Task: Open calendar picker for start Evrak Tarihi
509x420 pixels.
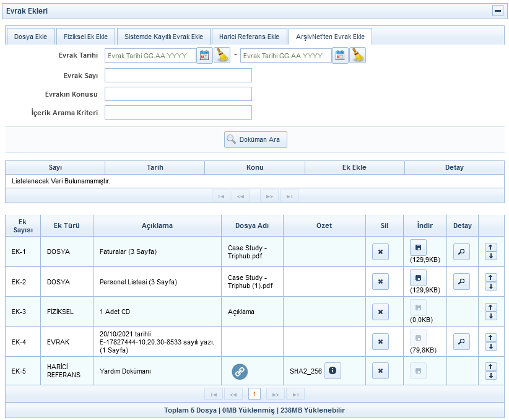Action: click(204, 56)
